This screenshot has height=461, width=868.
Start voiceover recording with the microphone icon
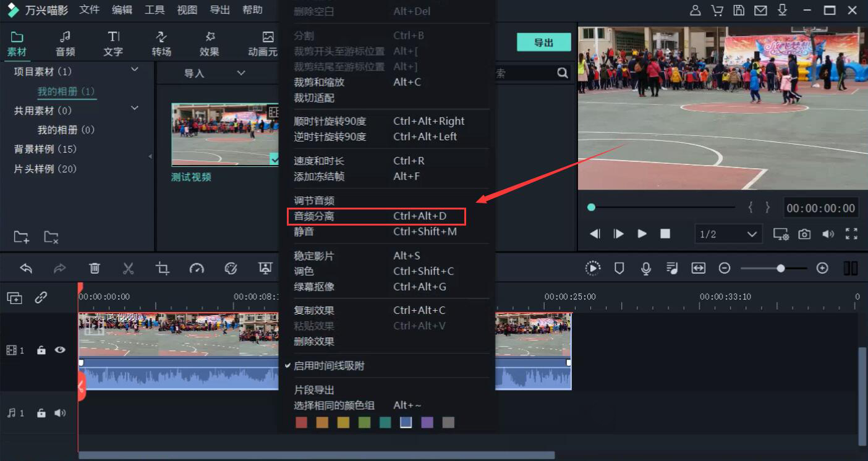pos(646,268)
